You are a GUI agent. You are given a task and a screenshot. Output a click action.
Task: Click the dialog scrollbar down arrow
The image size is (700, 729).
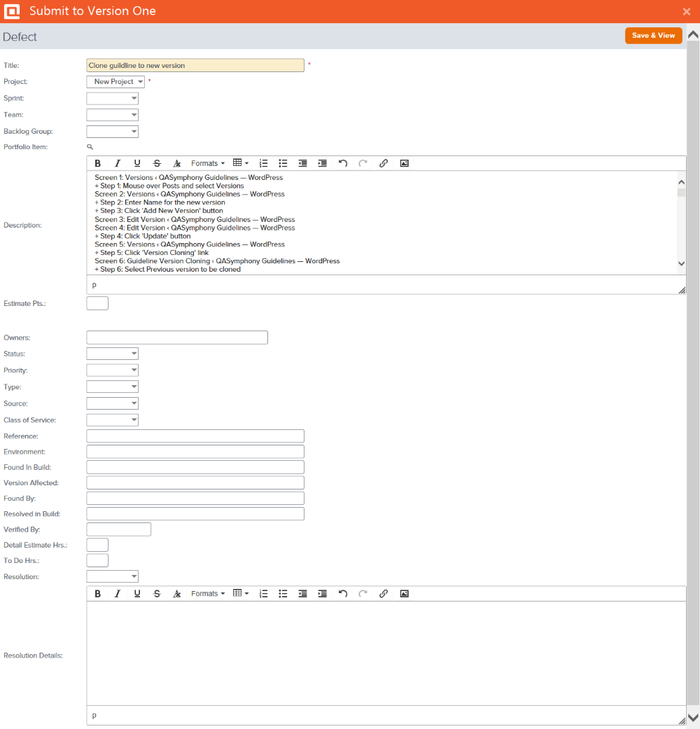(693, 718)
